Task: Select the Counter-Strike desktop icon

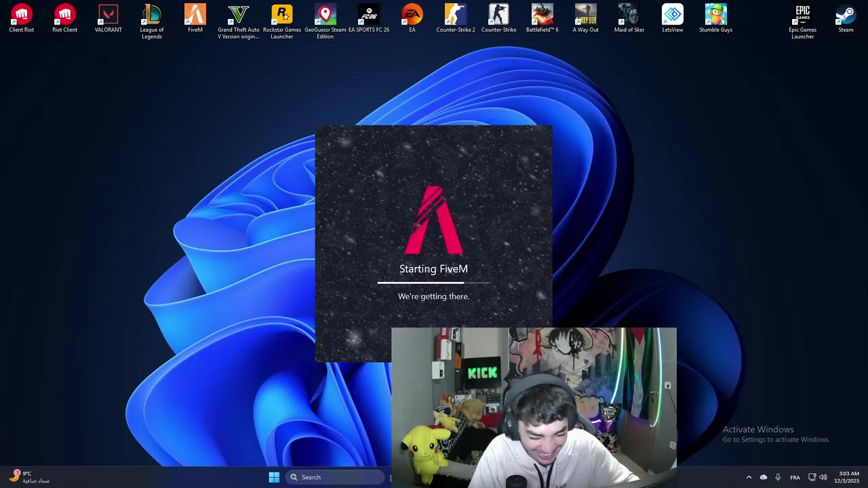Action: 499,19
